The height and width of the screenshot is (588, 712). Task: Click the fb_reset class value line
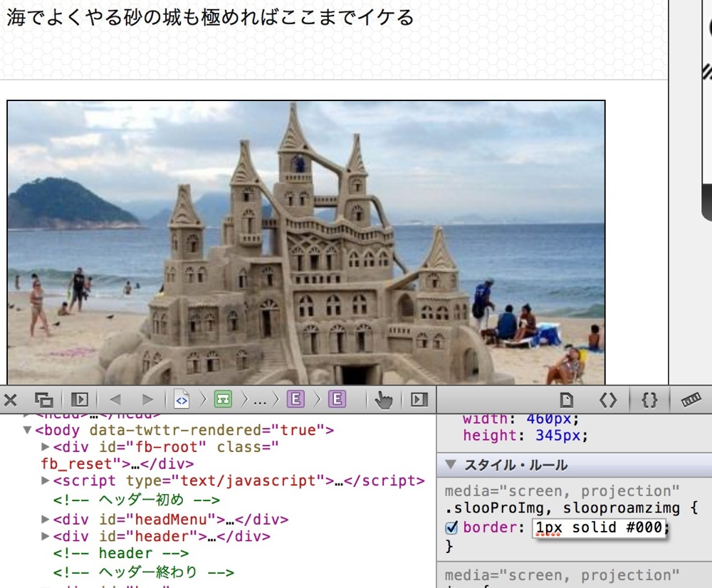click(x=117, y=464)
